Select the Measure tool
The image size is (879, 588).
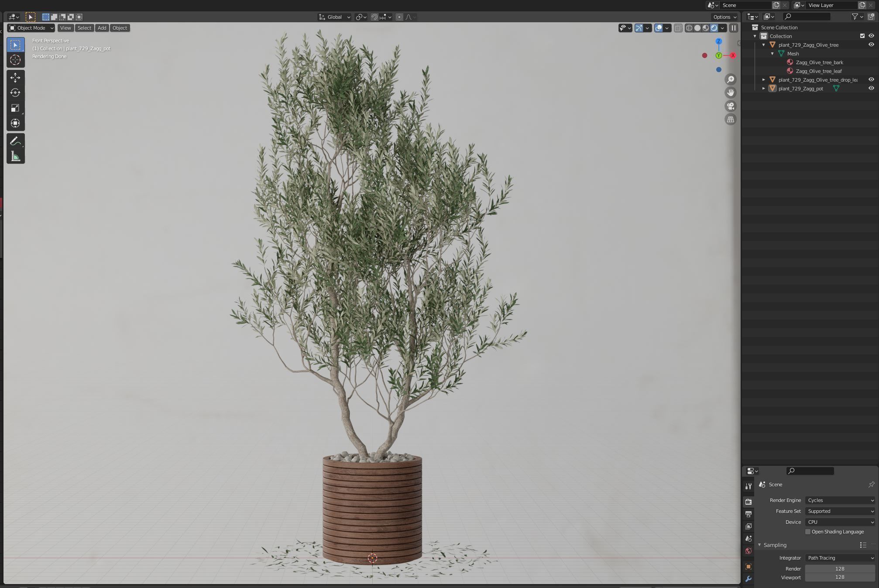coord(15,156)
